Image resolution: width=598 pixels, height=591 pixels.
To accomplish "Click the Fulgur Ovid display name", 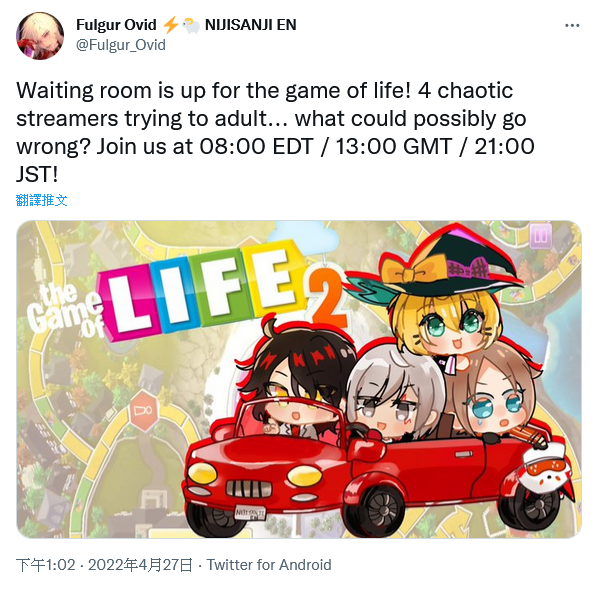I will click(116, 25).
